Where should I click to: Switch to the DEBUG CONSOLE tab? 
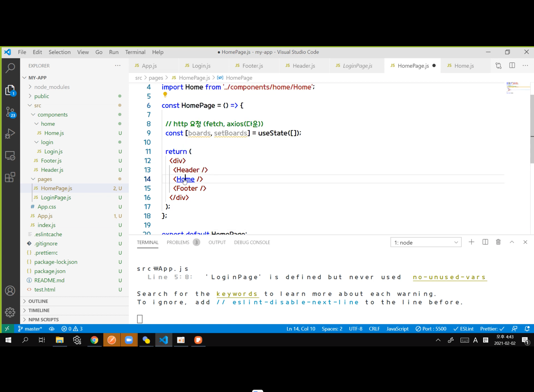tap(252, 242)
